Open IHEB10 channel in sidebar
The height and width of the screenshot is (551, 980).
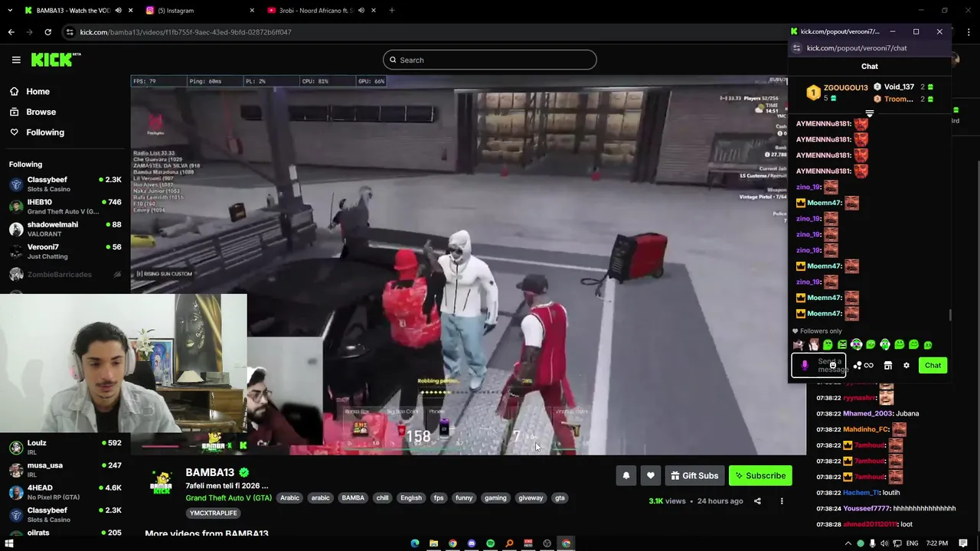tap(64, 207)
